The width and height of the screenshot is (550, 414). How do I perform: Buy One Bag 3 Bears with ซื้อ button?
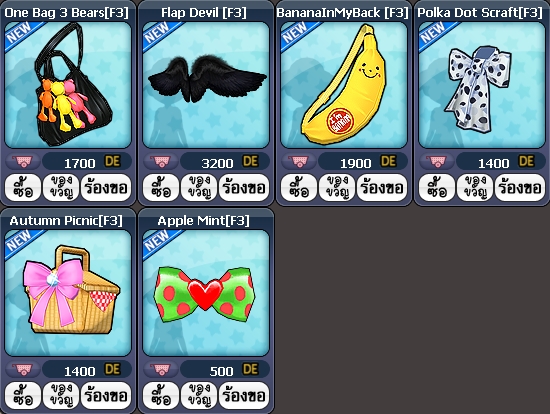tap(23, 187)
